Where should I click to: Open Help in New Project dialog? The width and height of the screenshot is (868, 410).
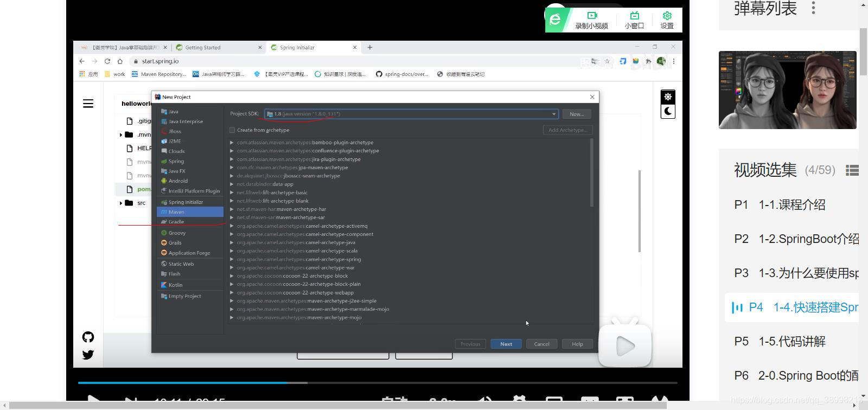click(x=577, y=344)
